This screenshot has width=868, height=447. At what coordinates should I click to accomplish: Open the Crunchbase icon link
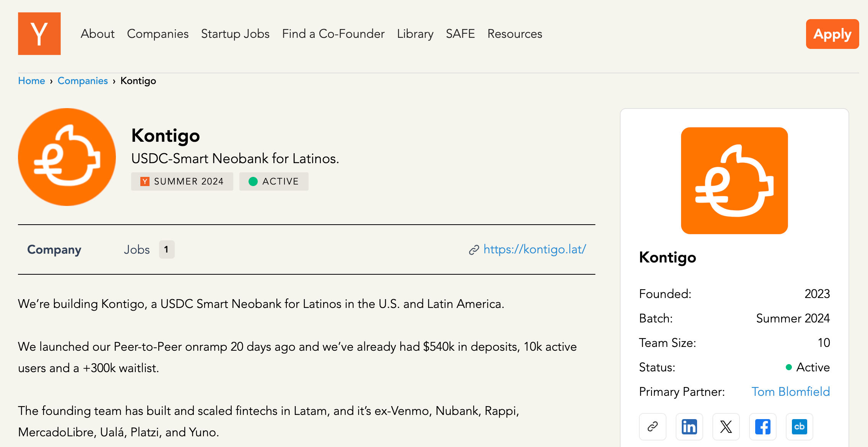tap(799, 426)
